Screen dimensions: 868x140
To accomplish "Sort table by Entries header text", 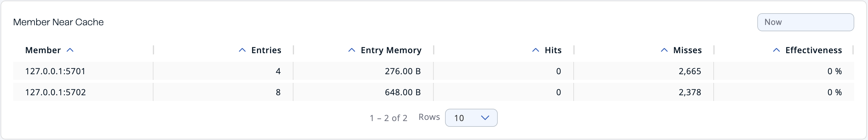I will coord(266,50).
